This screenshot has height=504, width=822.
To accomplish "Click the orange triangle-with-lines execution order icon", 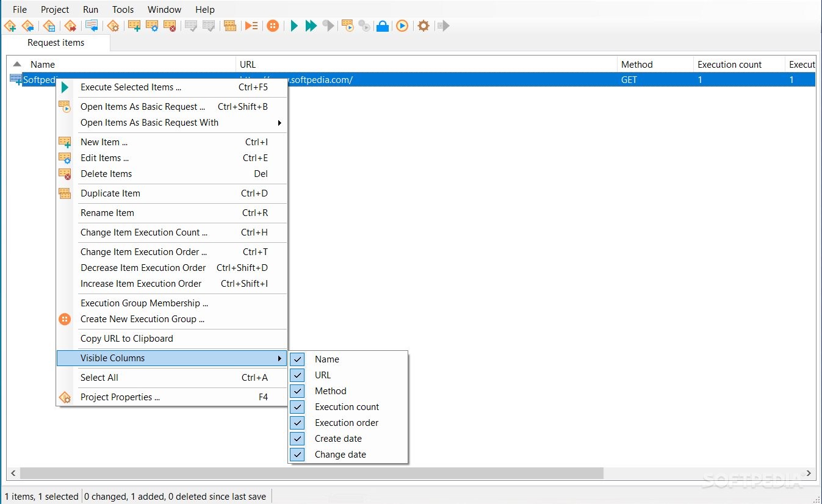I will coord(251,26).
